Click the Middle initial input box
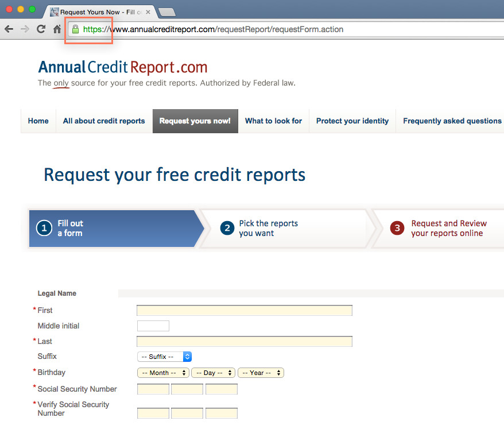 pos(153,326)
